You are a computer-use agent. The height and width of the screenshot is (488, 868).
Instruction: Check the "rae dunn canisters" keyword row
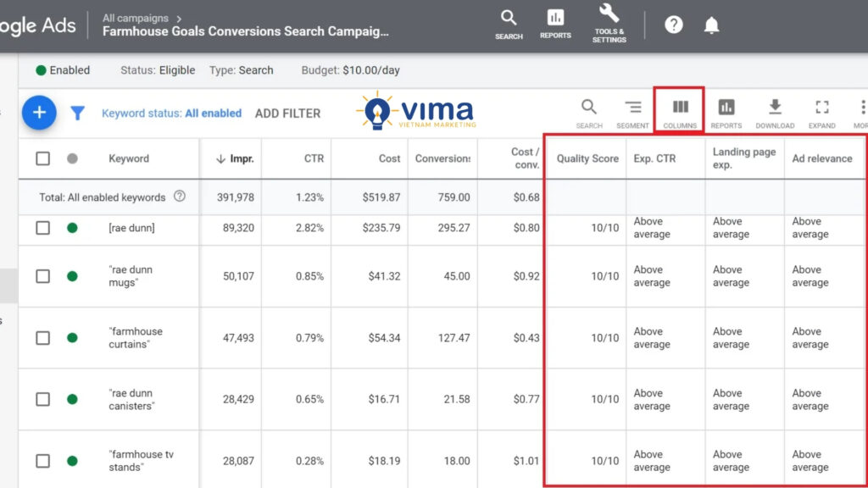point(42,399)
